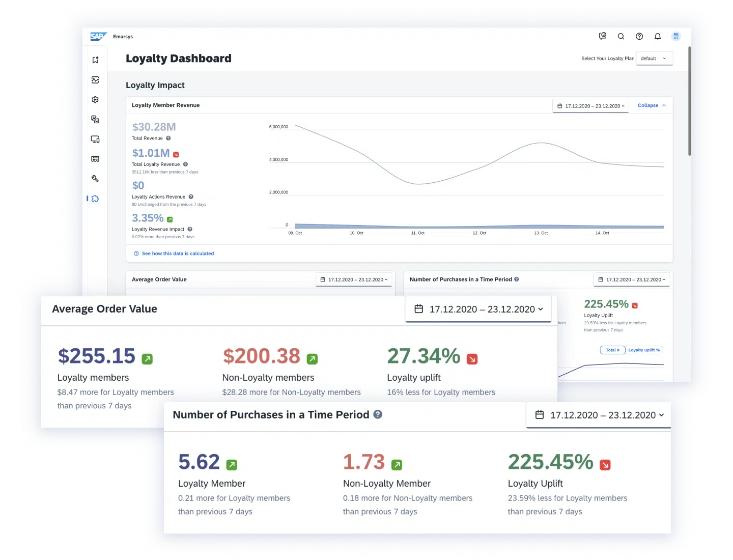Click '$512.16K less than previous 7 days' text
The width and height of the screenshot is (733, 560).
pyautogui.click(x=165, y=172)
